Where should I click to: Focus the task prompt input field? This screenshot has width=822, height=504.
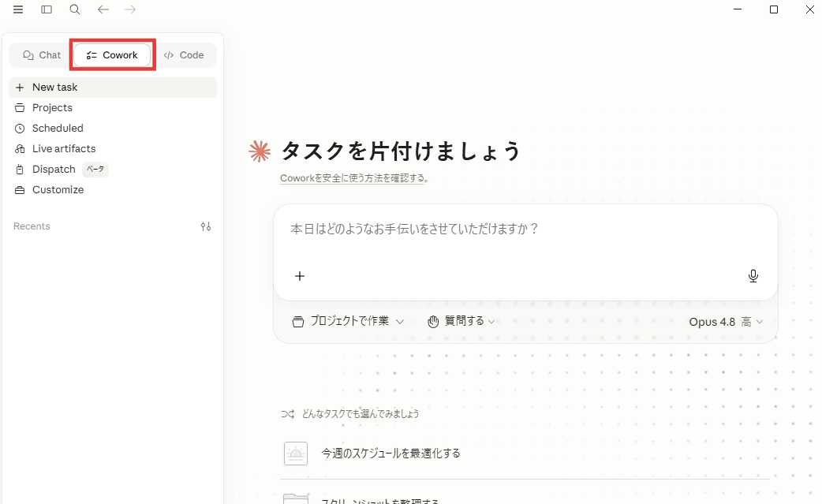coord(525,229)
